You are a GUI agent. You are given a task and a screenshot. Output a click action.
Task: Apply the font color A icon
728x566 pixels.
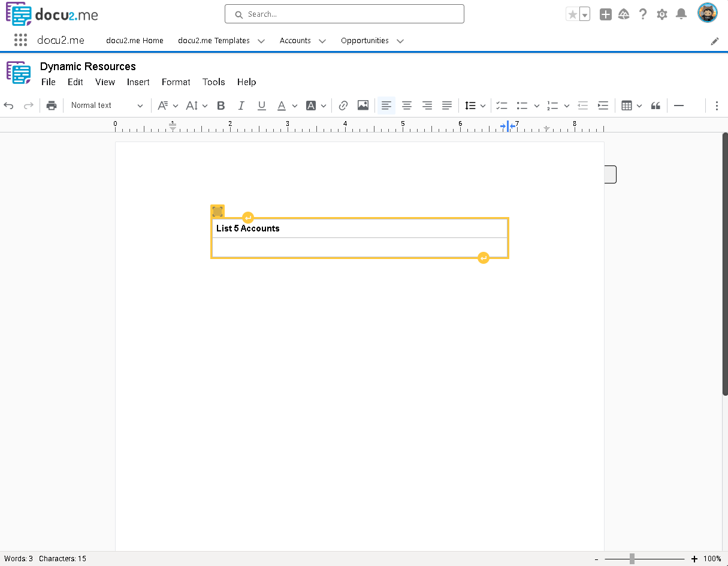pos(282,106)
